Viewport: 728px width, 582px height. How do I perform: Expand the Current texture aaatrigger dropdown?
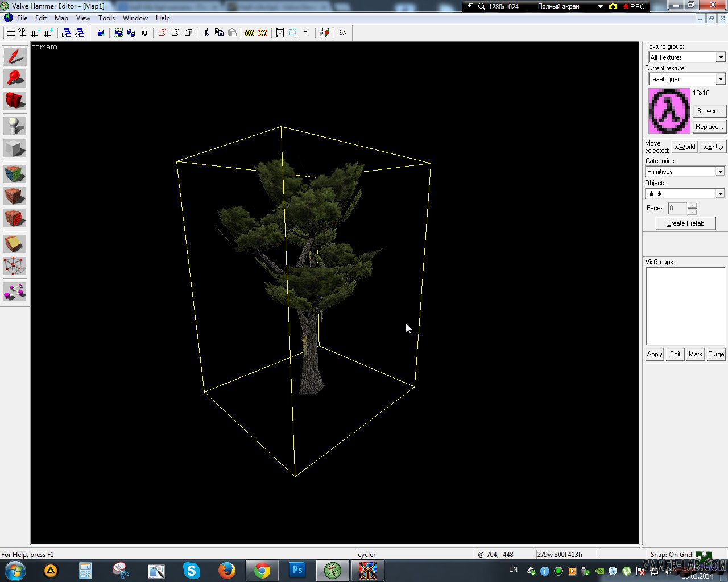[687, 79]
